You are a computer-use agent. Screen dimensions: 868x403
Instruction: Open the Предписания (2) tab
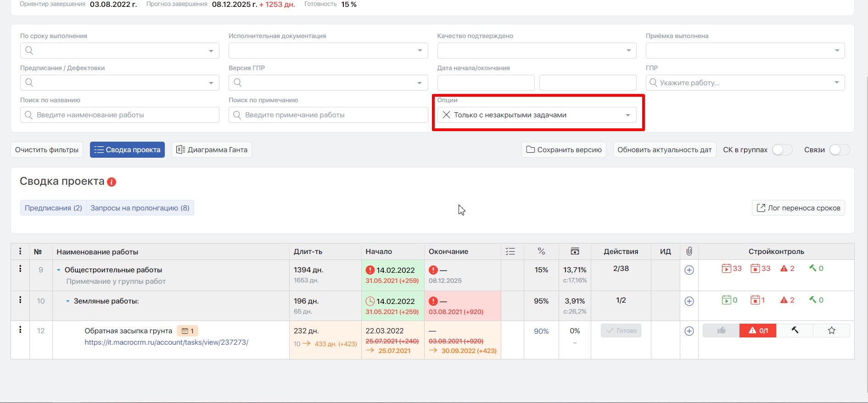(x=53, y=208)
